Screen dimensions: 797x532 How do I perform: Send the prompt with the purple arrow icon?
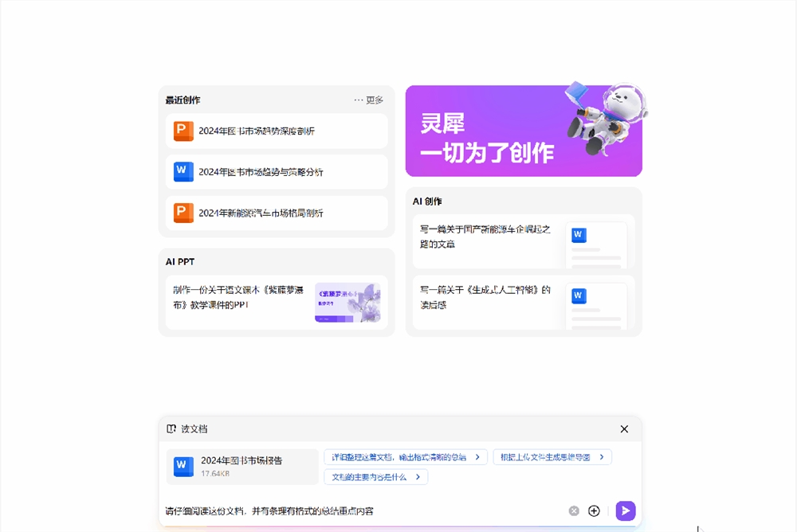tap(626, 510)
